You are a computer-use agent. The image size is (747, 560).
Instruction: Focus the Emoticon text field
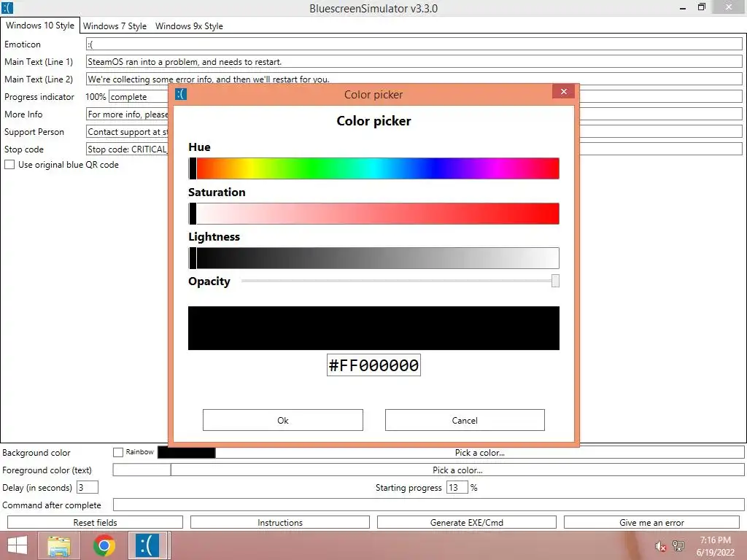pyautogui.click(x=414, y=44)
